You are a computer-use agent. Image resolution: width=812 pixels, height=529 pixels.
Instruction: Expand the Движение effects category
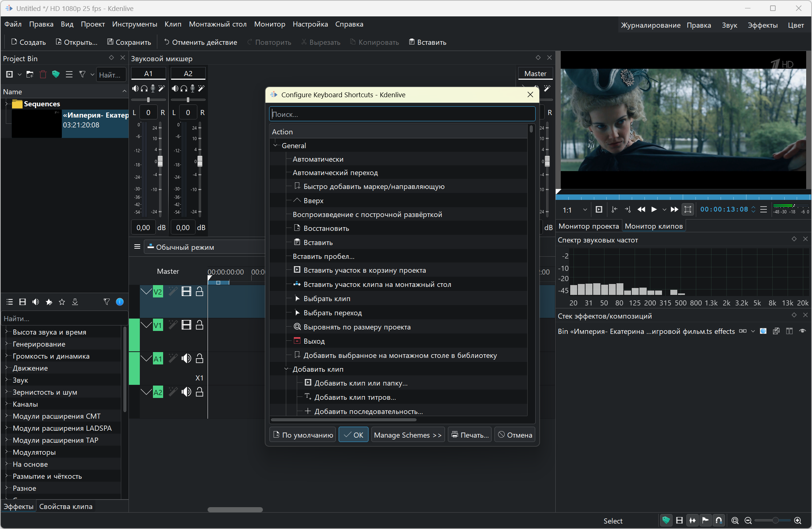(x=6, y=368)
